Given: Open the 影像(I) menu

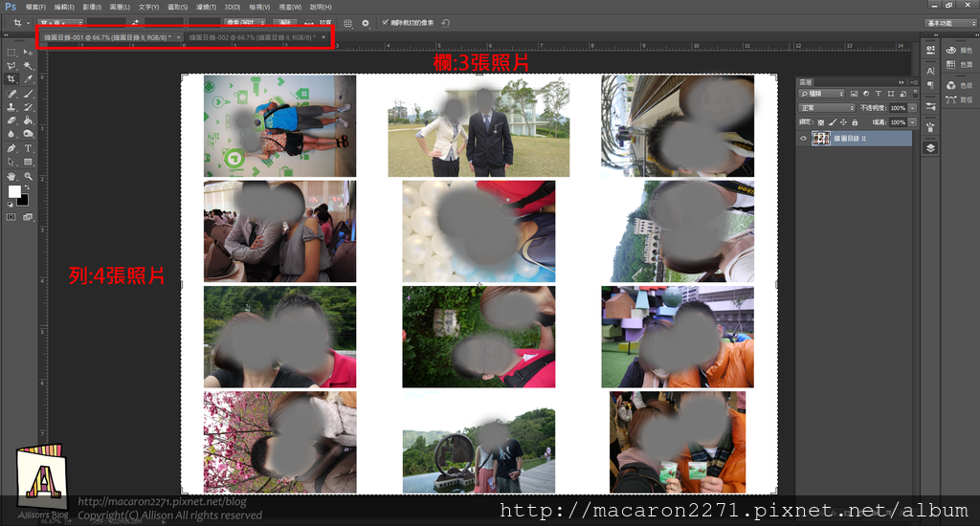Looking at the screenshot, I should (92, 7).
